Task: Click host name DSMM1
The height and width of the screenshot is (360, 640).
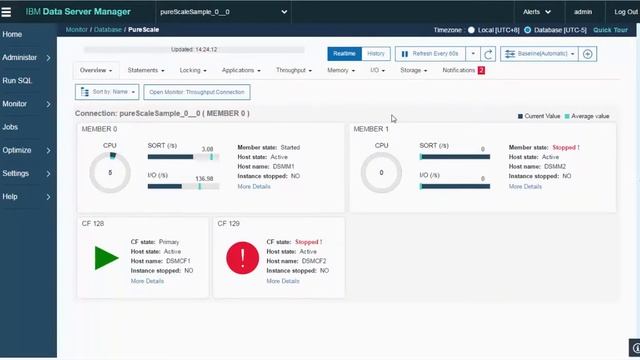Action: pyautogui.click(x=283, y=167)
